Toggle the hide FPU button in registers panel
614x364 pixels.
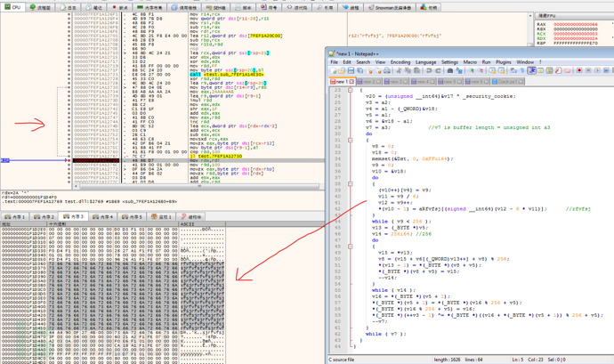pyautogui.click(x=558, y=16)
